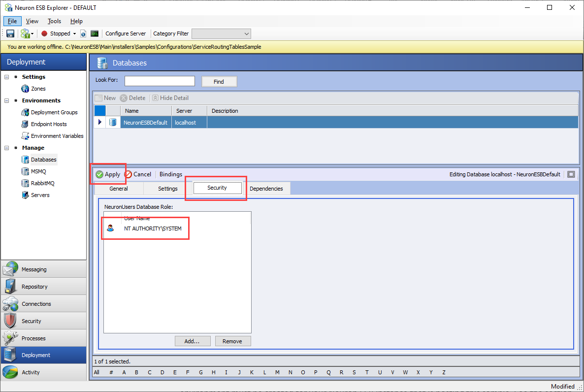Collapse the Settings tree node
584x392 pixels.
pyautogui.click(x=7, y=77)
